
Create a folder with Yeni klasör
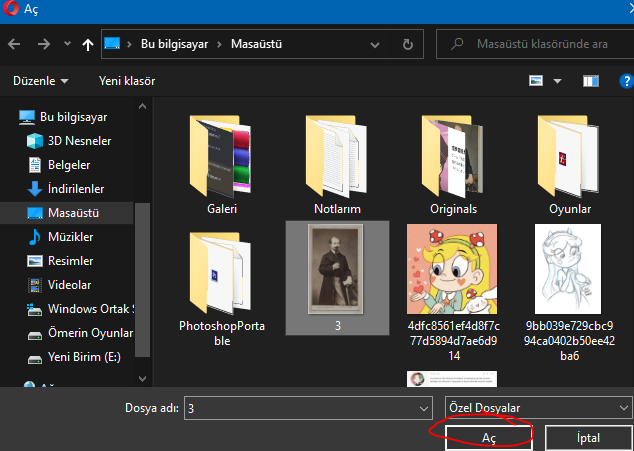click(127, 81)
